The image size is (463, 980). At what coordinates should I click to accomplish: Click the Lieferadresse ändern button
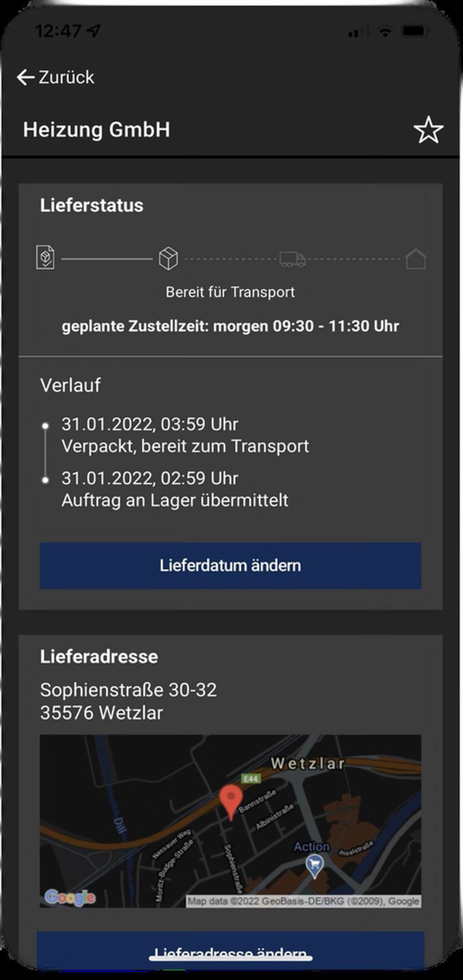click(231, 949)
